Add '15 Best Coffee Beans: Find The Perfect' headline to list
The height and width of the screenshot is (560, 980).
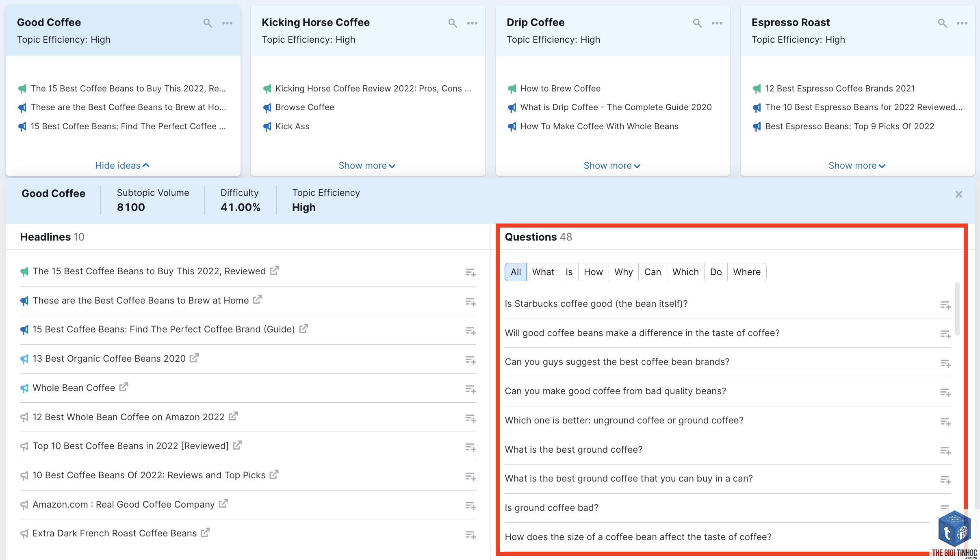tap(470, 331)
